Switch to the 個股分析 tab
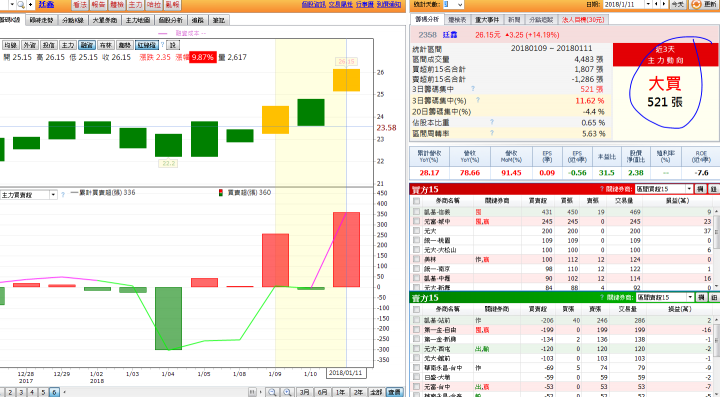The image size is (720, 397). pos(171,20)
